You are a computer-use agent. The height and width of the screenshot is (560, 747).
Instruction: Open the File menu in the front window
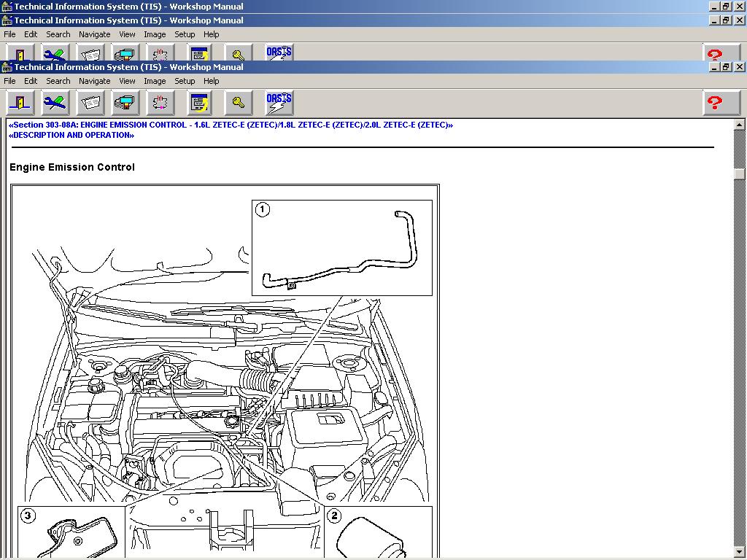(x=9, y=81)
